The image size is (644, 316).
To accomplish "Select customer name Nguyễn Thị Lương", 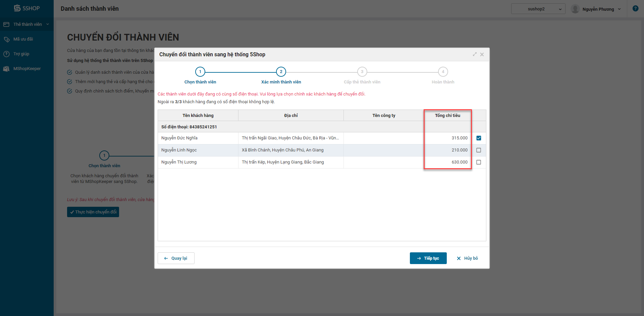I will point(179,162).
